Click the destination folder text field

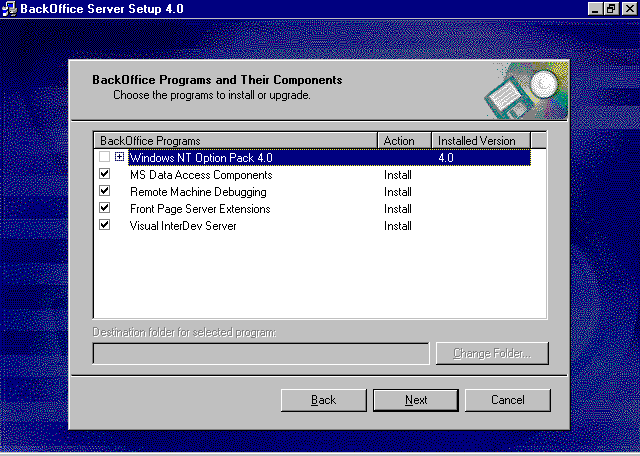point(261,354)
